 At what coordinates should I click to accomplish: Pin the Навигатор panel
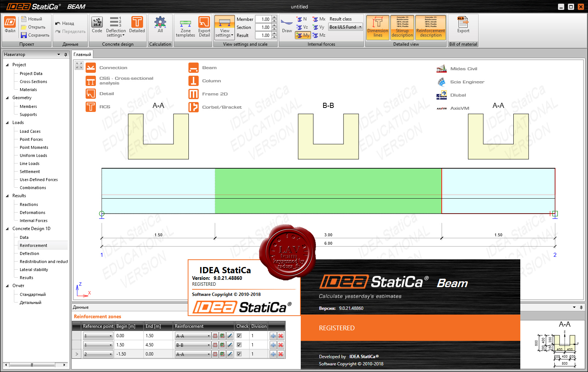pos(65,55)
